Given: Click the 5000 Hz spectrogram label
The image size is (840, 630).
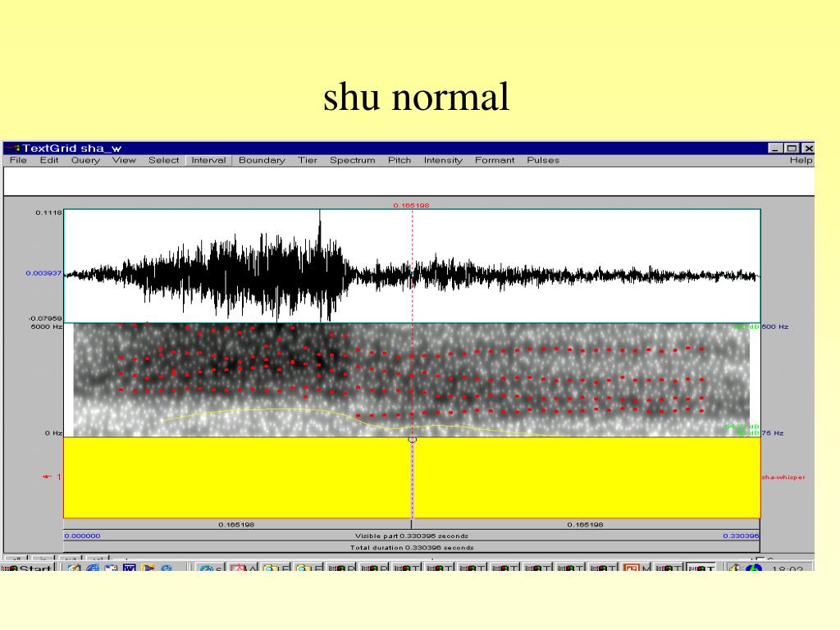Looking at the screenshot, I should tap(47, 326).
